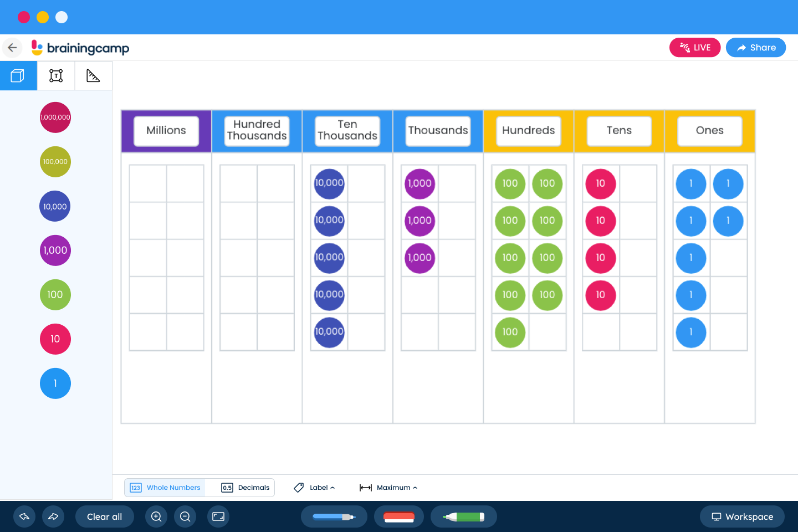Click the fit-to-screen icon
Image resolution: width=798 pixels, height=532 pixels.
tap(218, 516)
